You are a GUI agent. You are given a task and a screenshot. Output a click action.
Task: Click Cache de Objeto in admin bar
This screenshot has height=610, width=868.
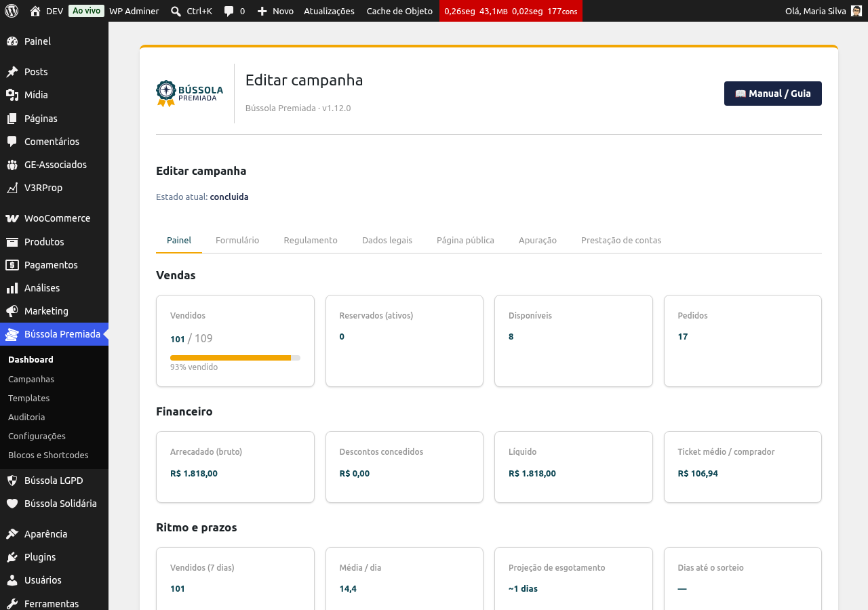(399, 11)
